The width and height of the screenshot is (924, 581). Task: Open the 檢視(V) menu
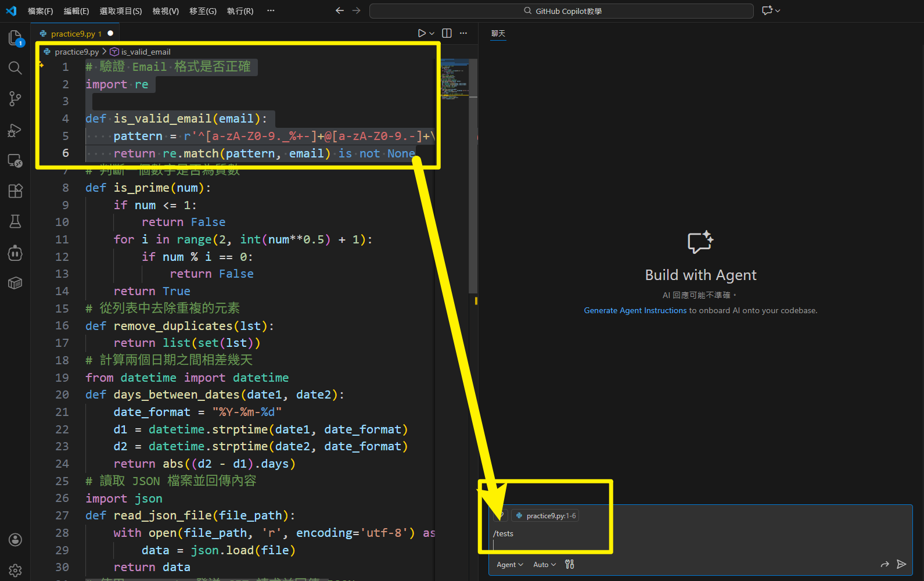(166, 11)
